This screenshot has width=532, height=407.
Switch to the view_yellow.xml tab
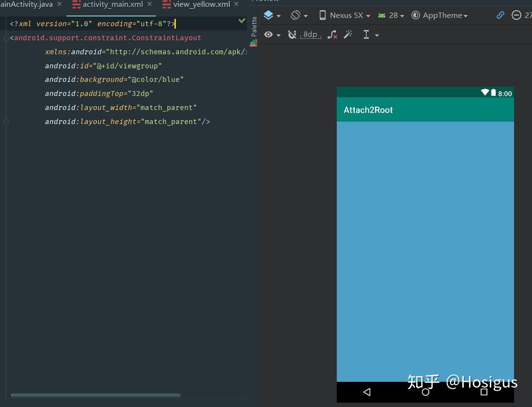pyautogui.click(x=202, y=4)
